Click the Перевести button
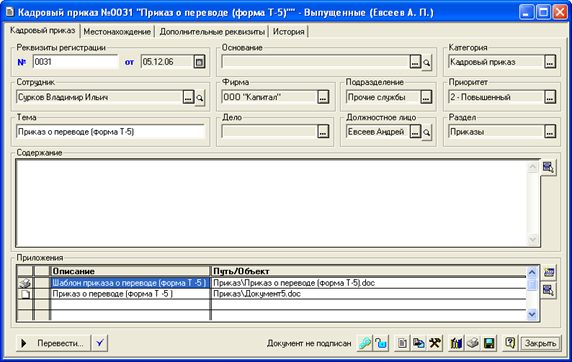Image resolution: width=572 pixels, height=362 pixels. click(x=53, y=343)
